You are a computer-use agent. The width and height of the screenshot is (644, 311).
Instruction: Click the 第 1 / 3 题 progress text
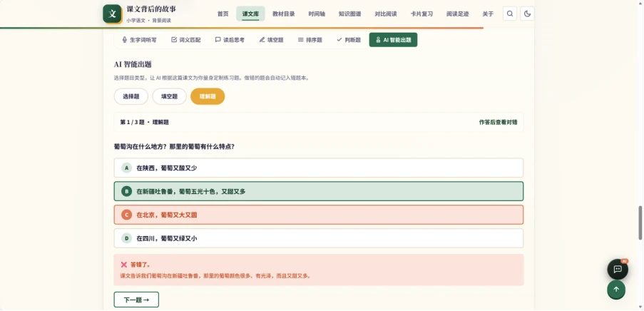tap(145, 122)
